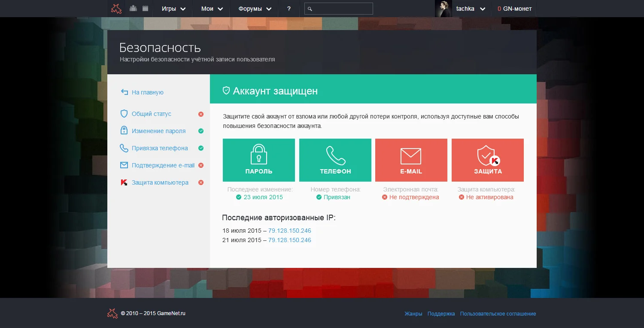Open IP 79.128.150.246 from 18 июля 2015

click(x=290, y=231)
